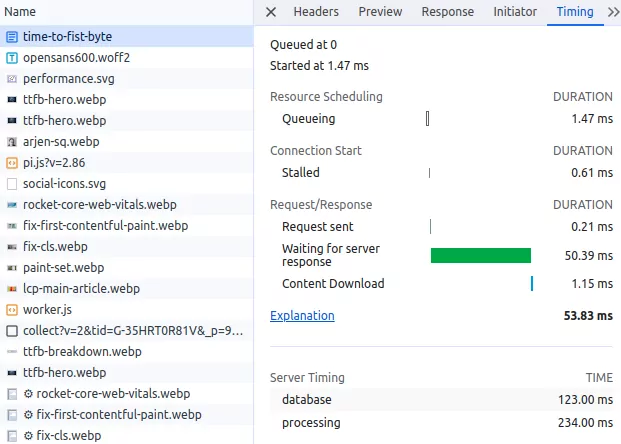
Task: Click thumbnail icon of fix-cls.webp
Action: click(12, 247)
